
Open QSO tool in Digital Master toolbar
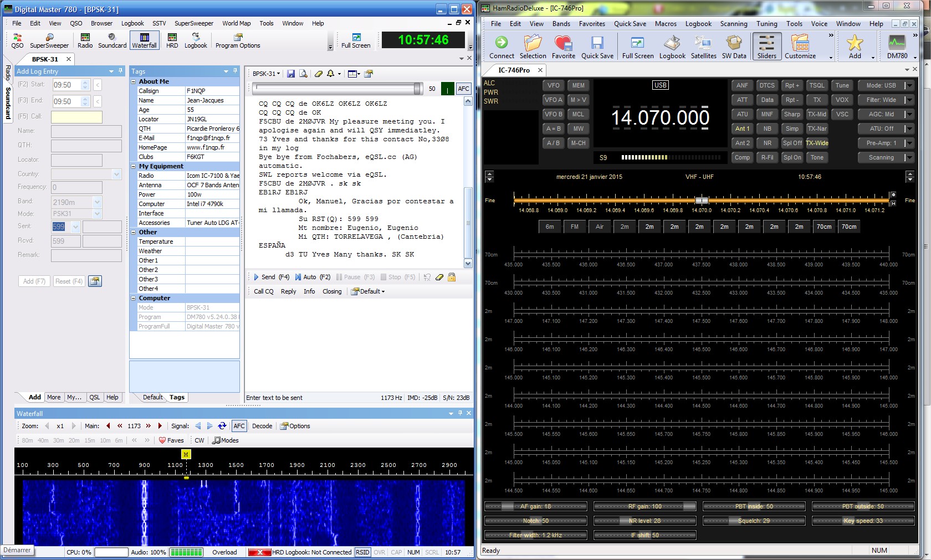click(x=17, y=41)
